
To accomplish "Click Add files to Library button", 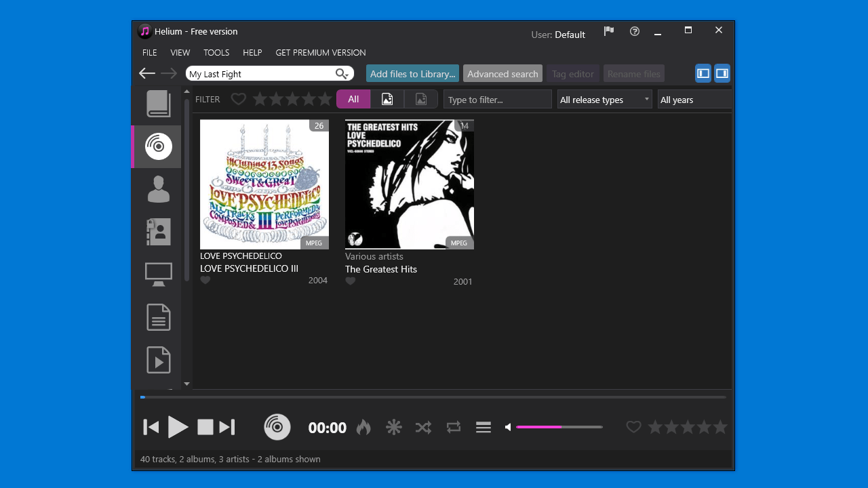I will tap(412, 73).
